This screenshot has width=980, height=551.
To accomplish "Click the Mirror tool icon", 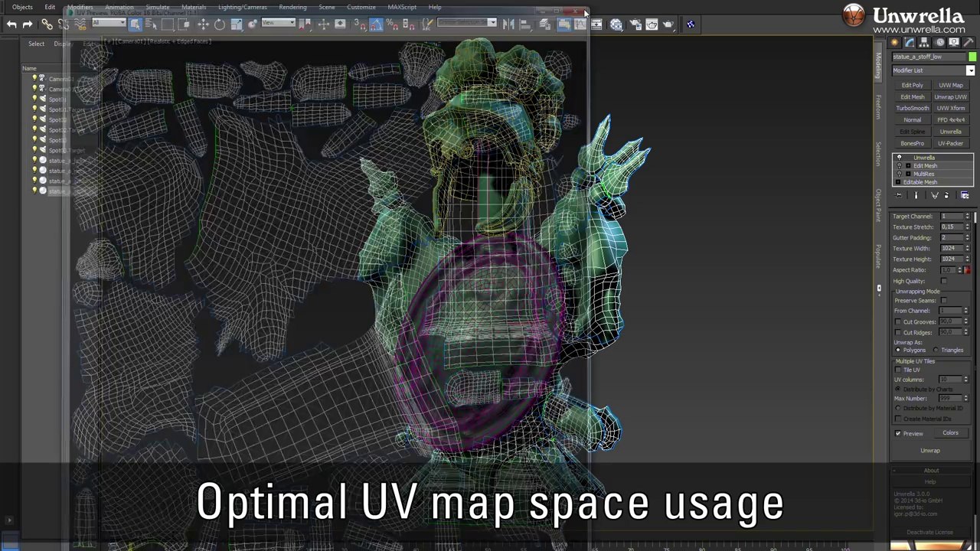I will pos(508,24).
